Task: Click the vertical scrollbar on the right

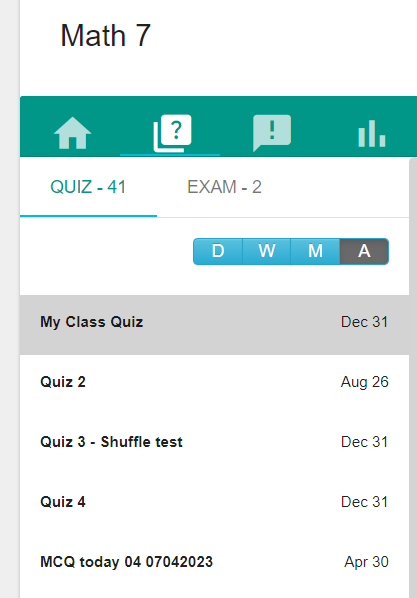Action: tap(413, 378)
